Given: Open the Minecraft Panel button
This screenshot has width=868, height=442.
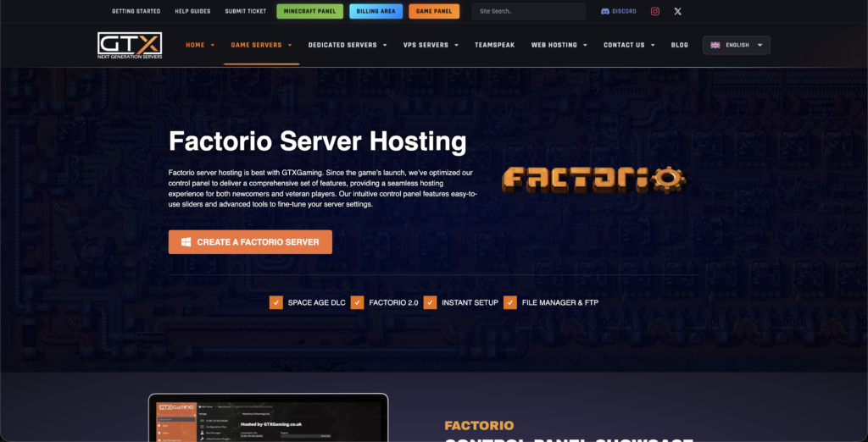Looking at the screenshot, I should tap(309, 11).
